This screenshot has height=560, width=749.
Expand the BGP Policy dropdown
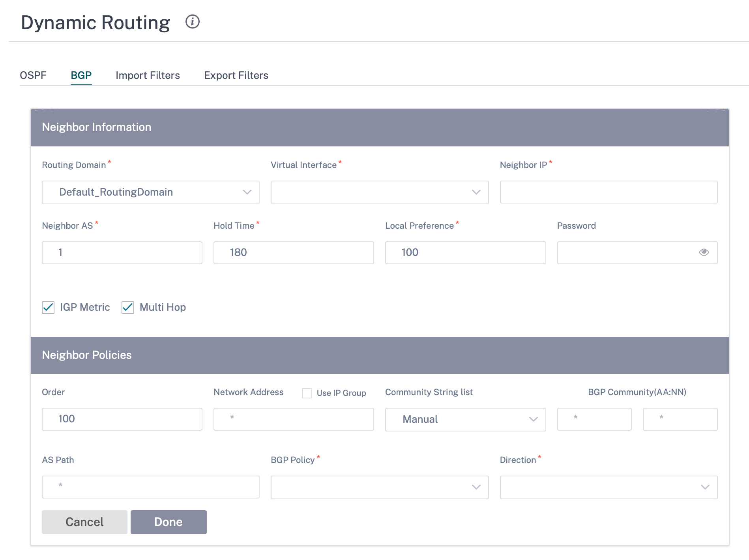click(380, 487)
